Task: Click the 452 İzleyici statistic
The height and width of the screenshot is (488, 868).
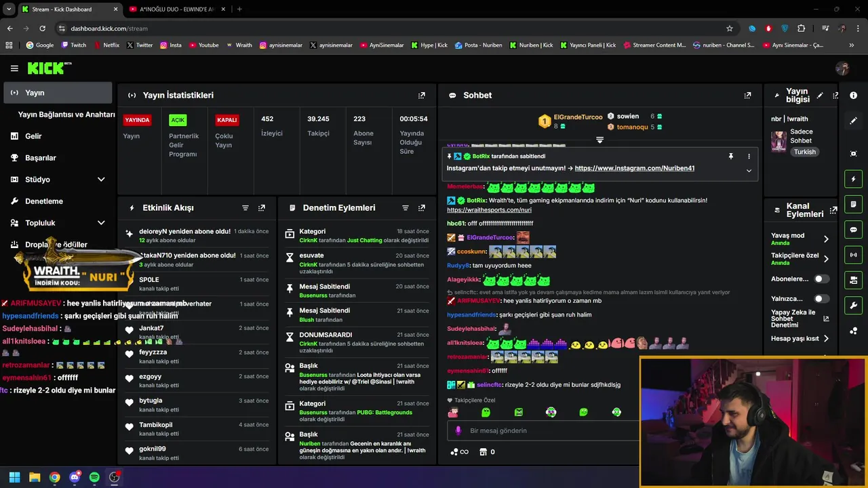Action: tap(272, 126)
